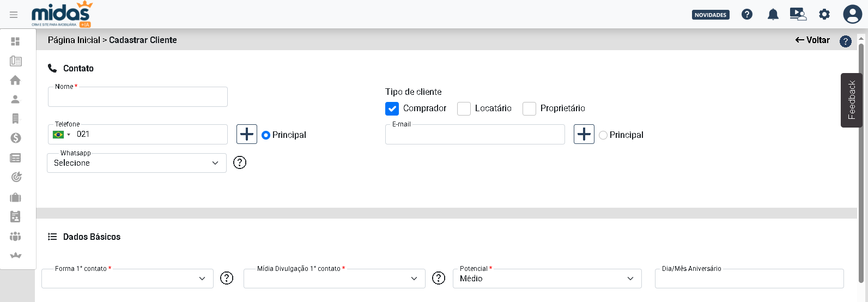Uncheck the Comprador checkbox
This screenshot has width=868, height=302.
pyautogui.click(x=392, y=108)
